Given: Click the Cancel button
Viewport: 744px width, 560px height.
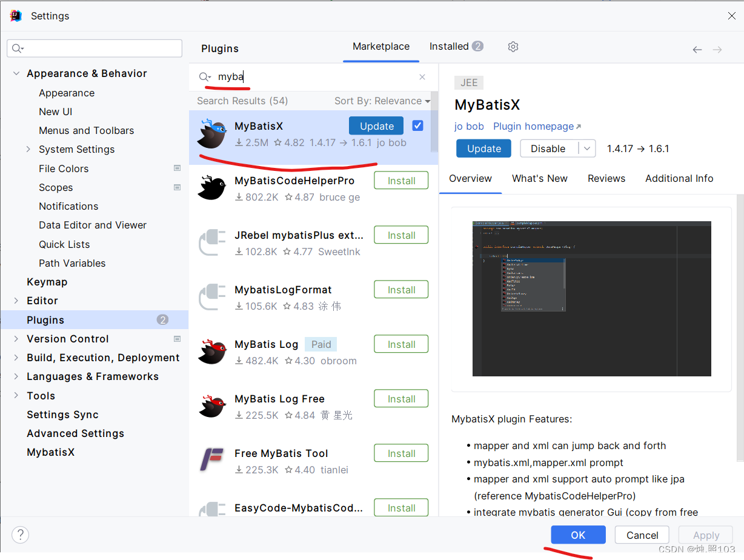Looking at the screenshot, I should tap(642, 535).
